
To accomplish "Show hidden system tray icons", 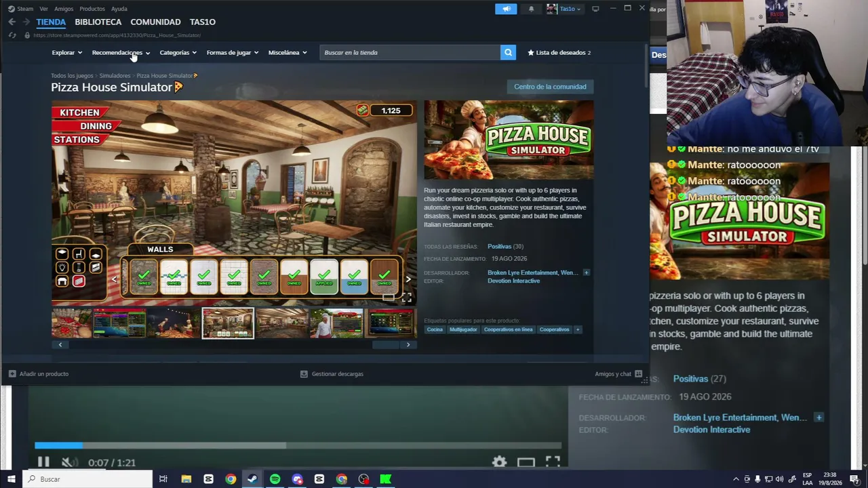I will pos(736,479).
